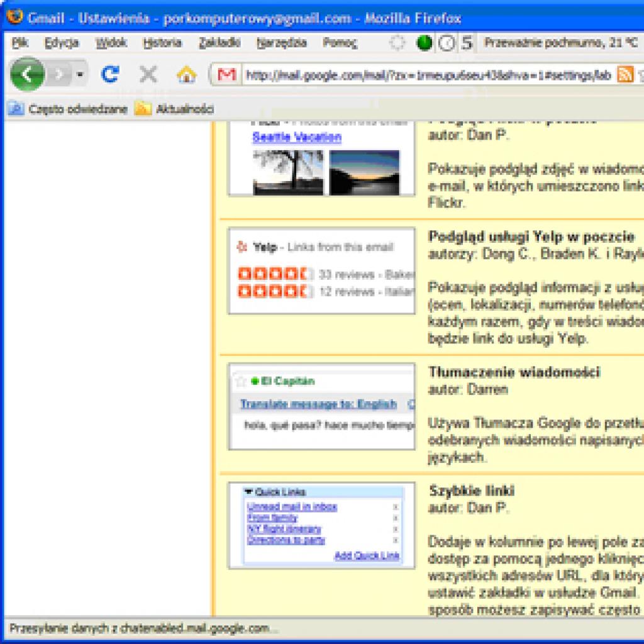Click the orange RSS feed icon
Screen dimensions: 644x644
625,75
